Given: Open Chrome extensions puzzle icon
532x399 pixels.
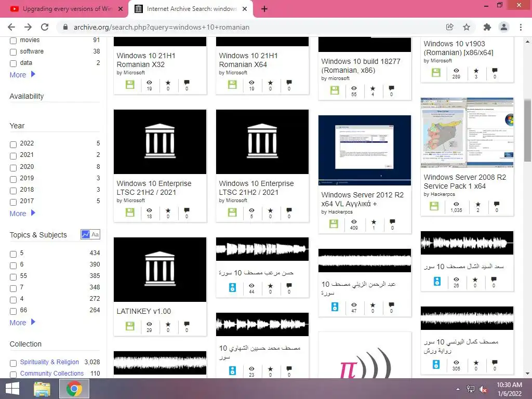Looking at the screenshot, I should pyautogui.click(x=487, y=27).
